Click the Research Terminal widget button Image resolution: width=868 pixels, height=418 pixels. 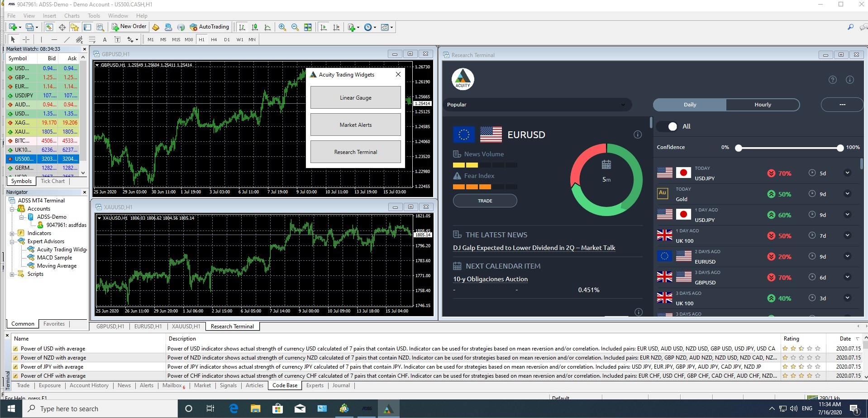click(x=356, y=152)
